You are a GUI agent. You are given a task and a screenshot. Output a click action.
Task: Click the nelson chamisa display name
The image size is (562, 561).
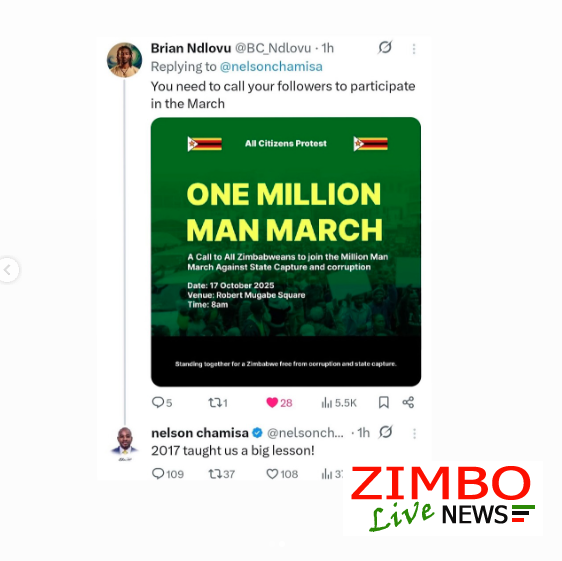pos(200,433)
